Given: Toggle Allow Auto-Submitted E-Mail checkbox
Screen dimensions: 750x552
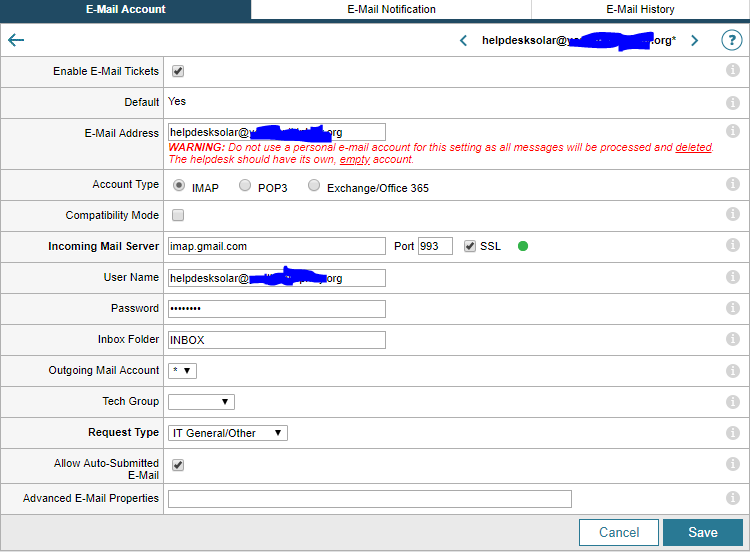Looking at the screenshot, I should pyautogui.click(x=178, y=465).
